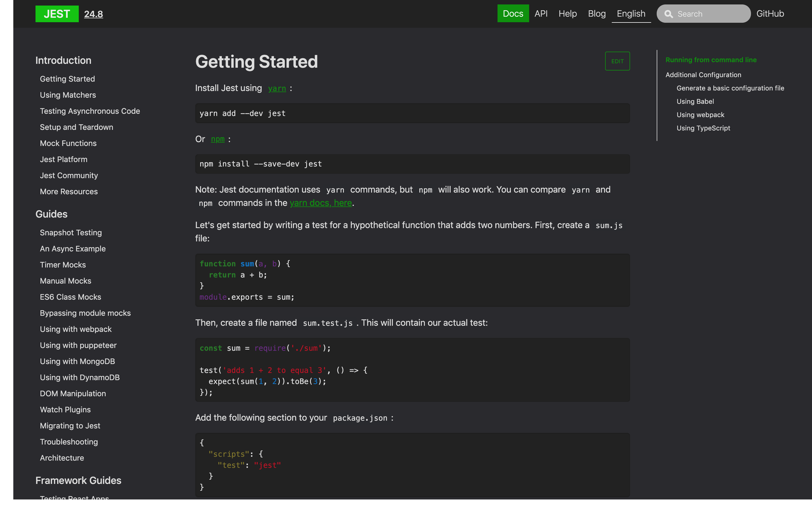Follow the npm link after 'Or'
The height and width of the screenshot is (515, 812).
tap(217, 139)
